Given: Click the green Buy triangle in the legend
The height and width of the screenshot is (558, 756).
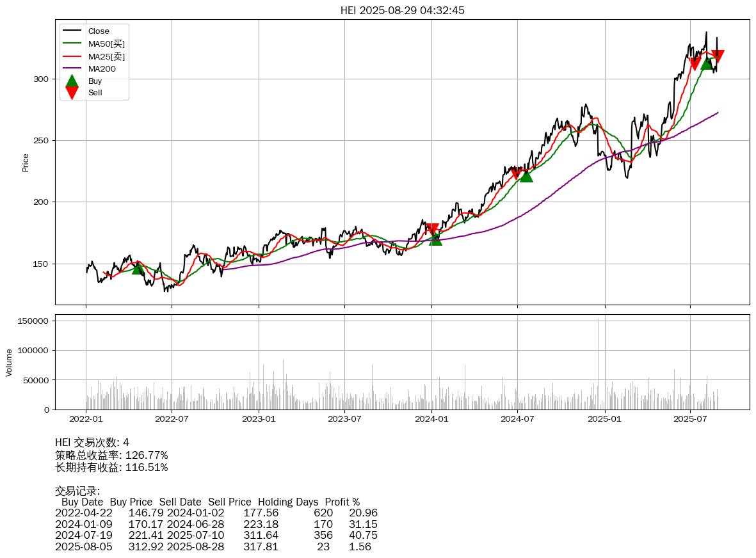Looking at the screenshot, I should coord(72,81).
